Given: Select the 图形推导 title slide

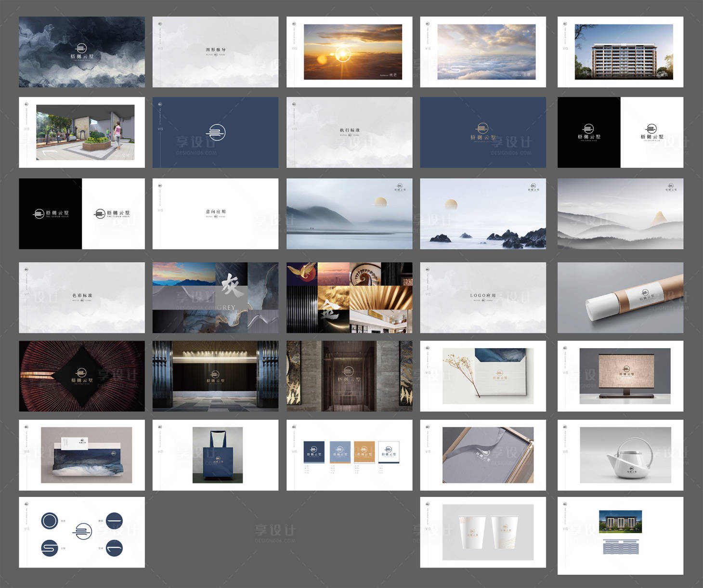Looking at the screenshot, I should 215,52.
